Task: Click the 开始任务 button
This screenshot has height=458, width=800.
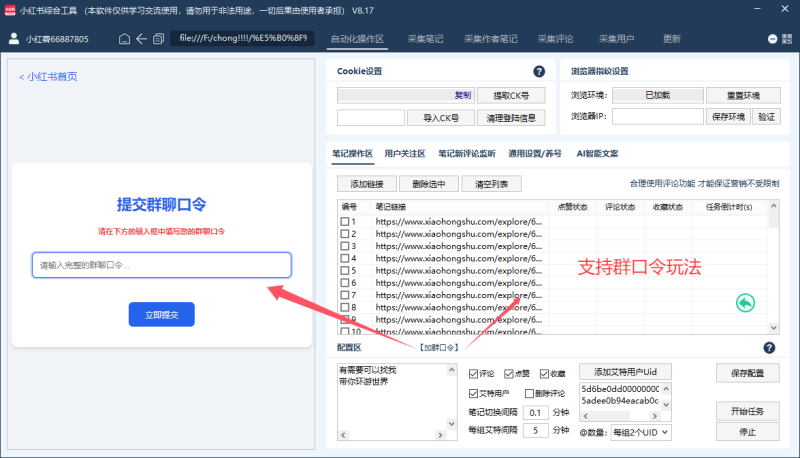Action: [747, 412]
